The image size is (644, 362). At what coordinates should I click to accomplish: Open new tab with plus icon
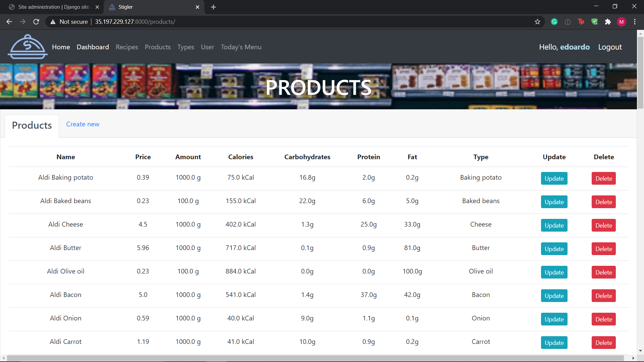tap(213, 7)
